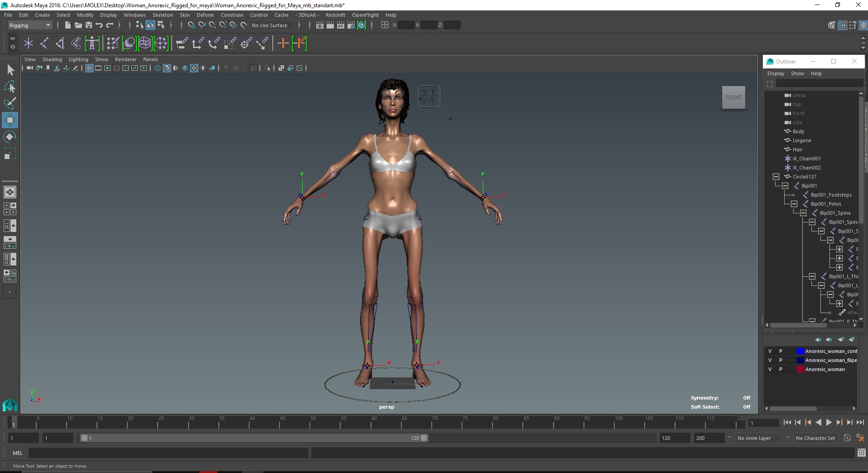The height and width of the screenshot is (473, 868).
Task: Click the Parent Constraint shelf icon
Action: pyautogui.click(x=182, y=43)
